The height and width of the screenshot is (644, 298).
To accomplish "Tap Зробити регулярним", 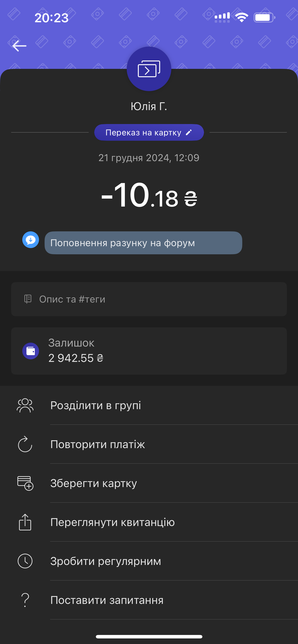I will [106, 561].
